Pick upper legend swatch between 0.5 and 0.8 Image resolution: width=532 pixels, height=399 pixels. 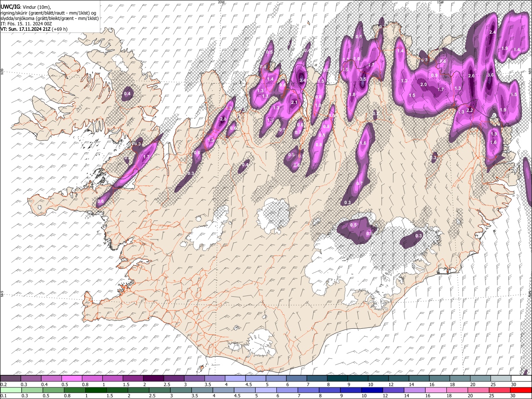tap(71, 379)
